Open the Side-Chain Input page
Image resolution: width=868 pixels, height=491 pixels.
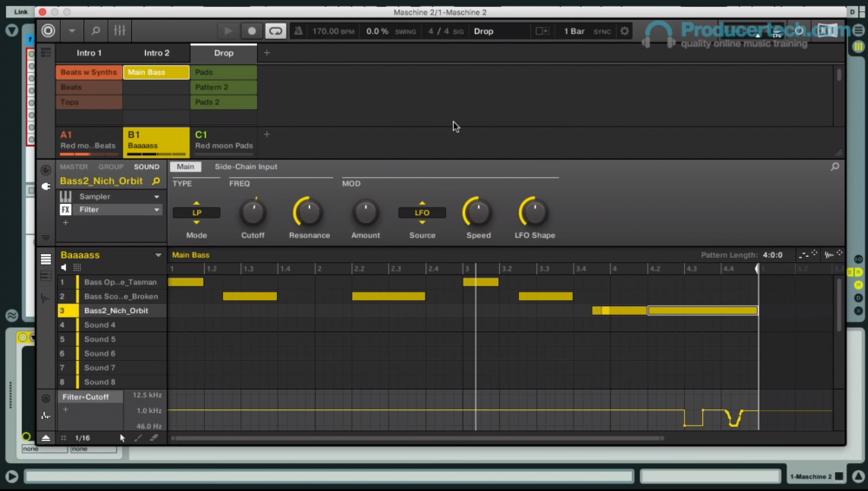246,167
